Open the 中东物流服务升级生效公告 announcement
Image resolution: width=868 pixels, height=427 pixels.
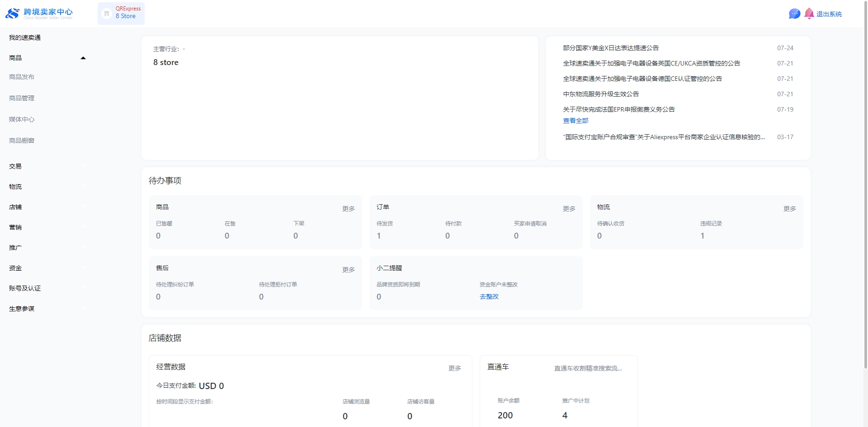coord(601,94)
